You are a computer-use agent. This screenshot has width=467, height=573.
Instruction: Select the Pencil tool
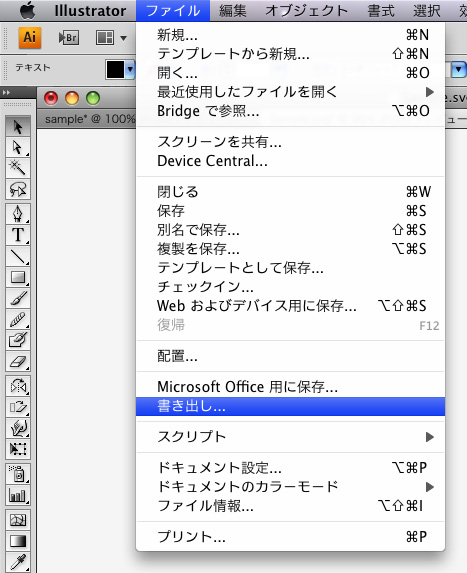click(x=18, y=319)
